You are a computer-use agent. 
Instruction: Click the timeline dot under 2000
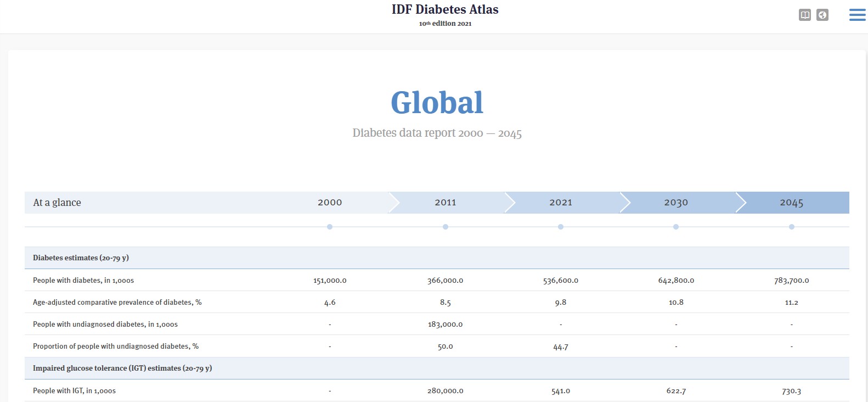pyautogui.click(x=330, y=227)
